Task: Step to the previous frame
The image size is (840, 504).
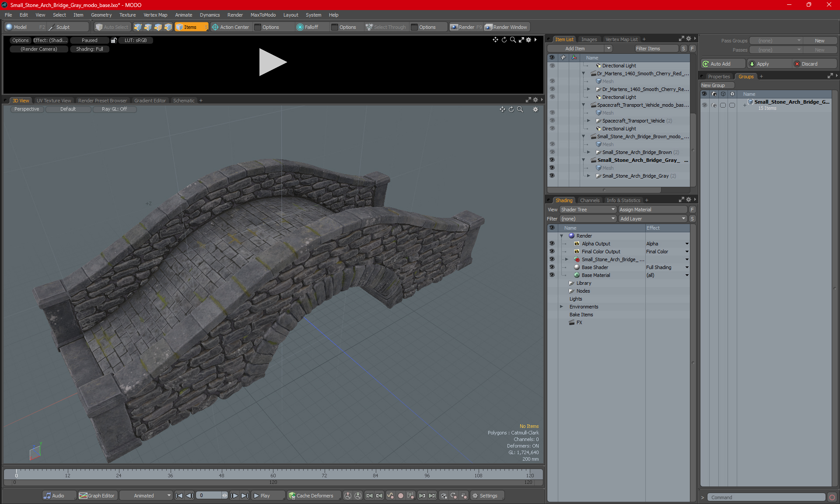Action: 189,496
